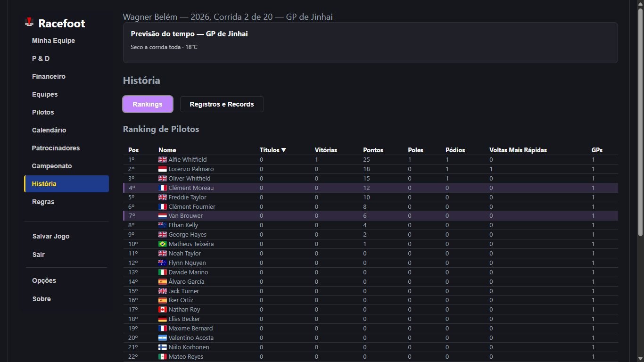Sort ranking by Pontos column header
This screenshot has width=644, height=362.
click(x=373, y=150)
